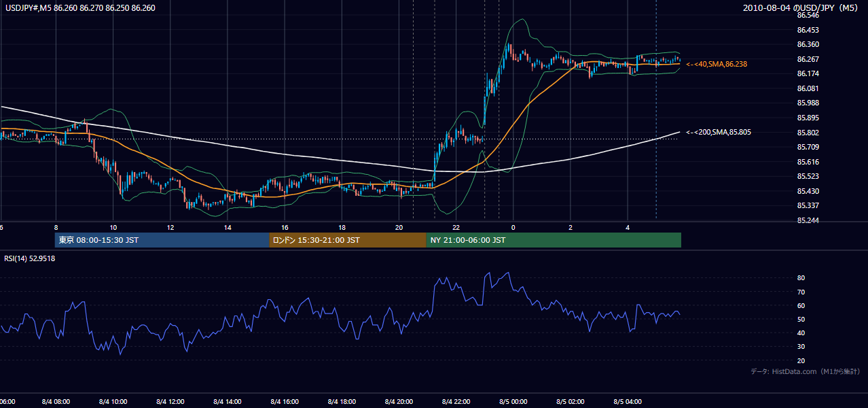Viewport: 868px width, 408px height.
Task: Click the 85.244 price axis label
Action: 808,220
